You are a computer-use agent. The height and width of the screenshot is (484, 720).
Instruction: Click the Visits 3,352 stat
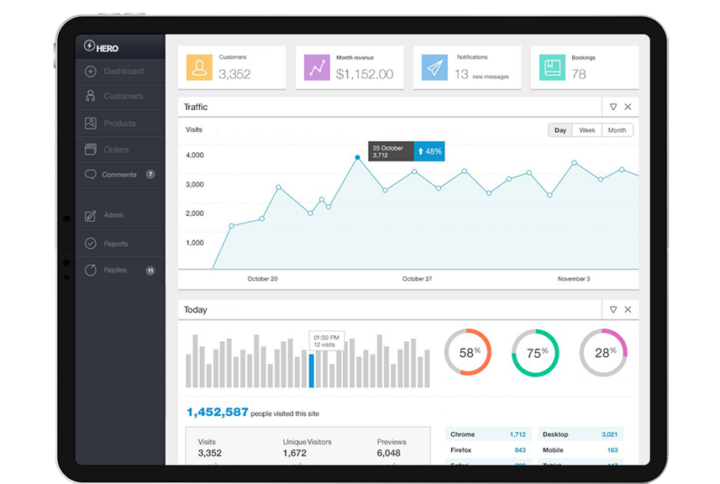coord(209,448)
